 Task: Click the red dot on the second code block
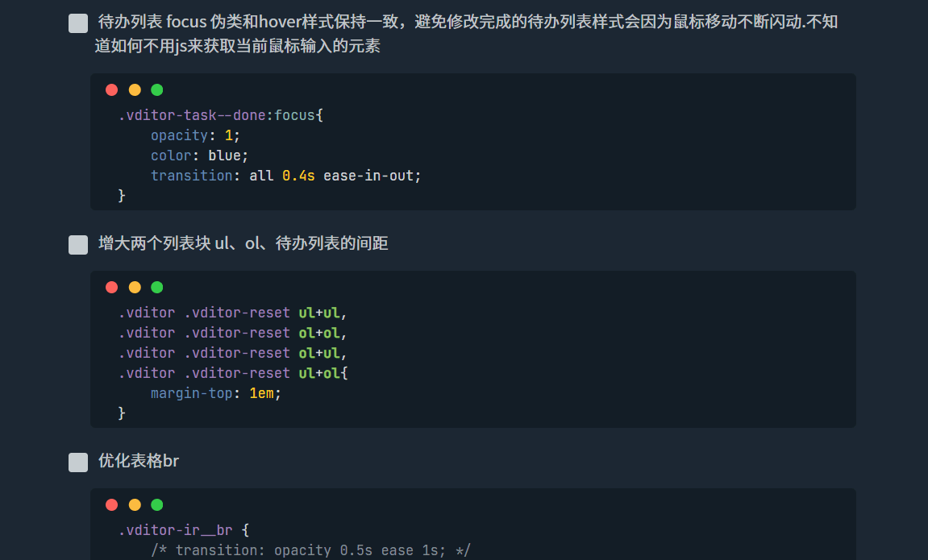pos(111,287)
